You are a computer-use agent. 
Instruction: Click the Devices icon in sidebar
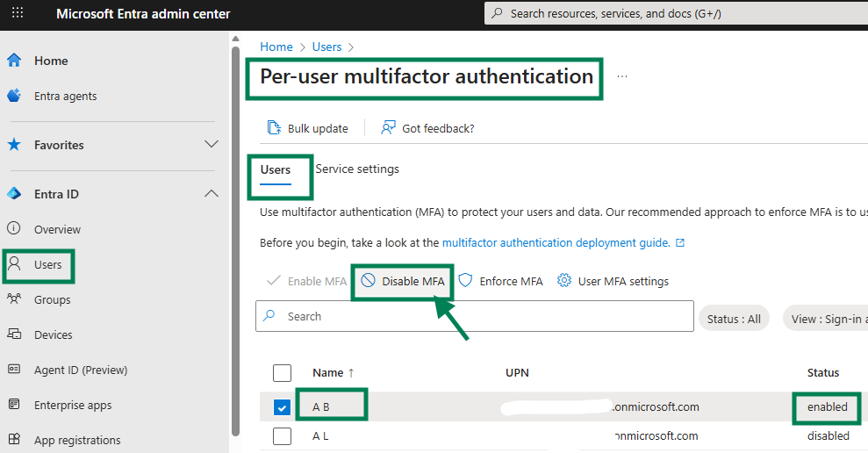(x=14, y=334)
